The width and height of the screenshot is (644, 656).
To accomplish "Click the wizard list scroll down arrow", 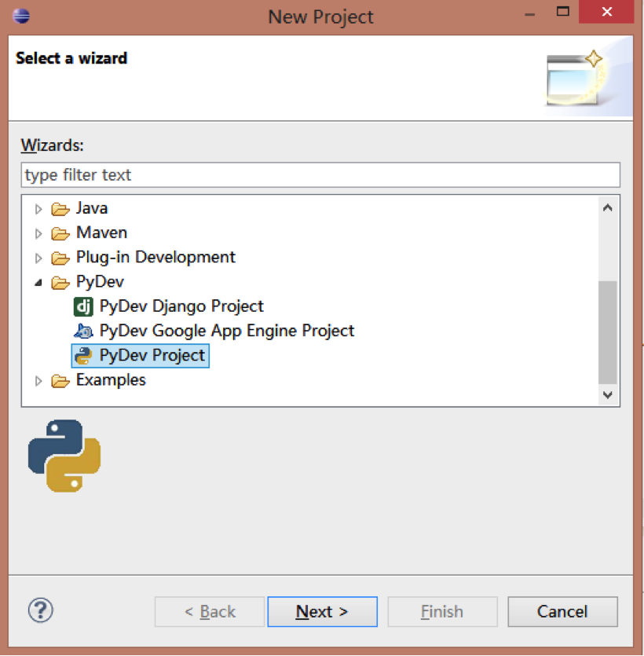I will point(608,394).
